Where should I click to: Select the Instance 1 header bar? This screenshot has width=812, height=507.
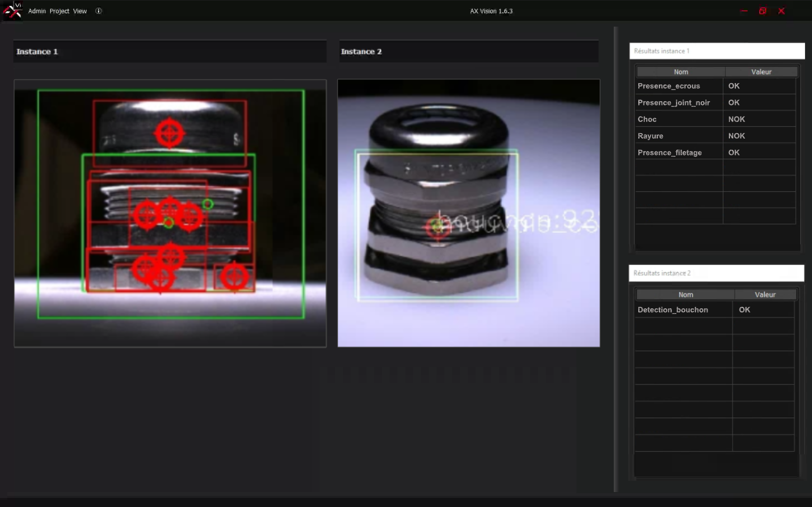pos(170,52)
